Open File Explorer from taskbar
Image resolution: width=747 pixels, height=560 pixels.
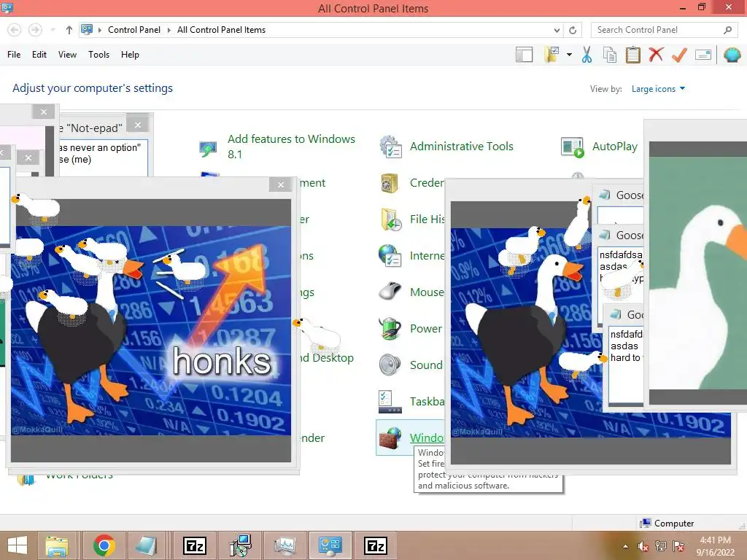click(x=56, y=545)
